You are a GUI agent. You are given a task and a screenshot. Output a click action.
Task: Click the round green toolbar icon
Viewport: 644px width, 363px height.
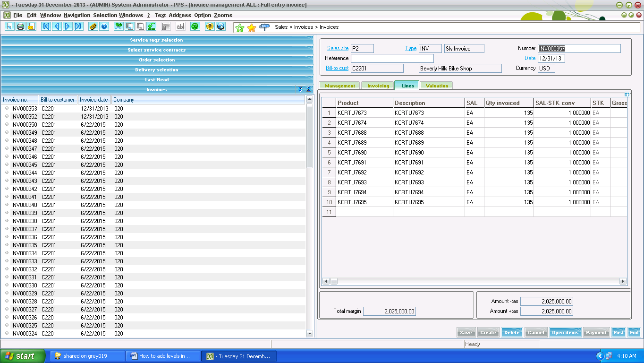[195, 26]
